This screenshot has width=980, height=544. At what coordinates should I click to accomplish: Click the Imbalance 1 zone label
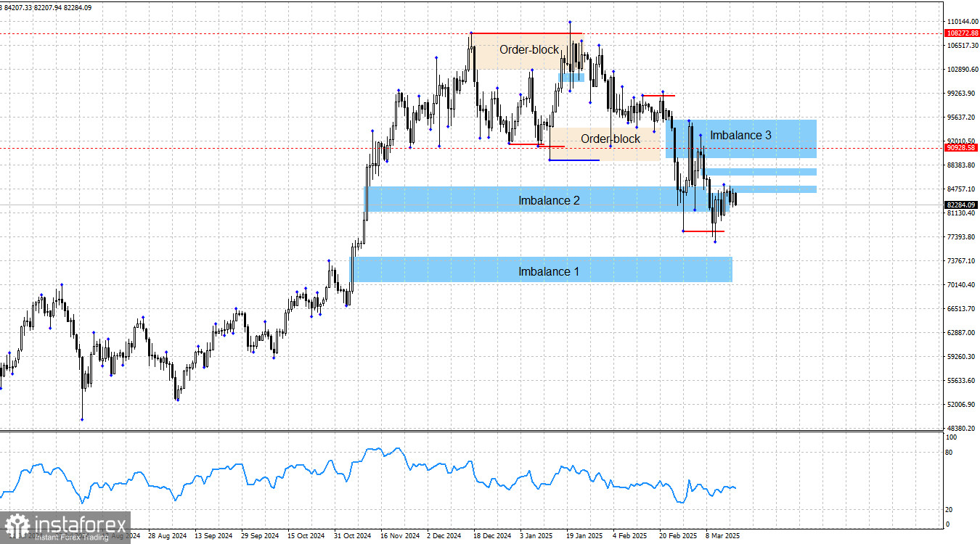(549, 271)
